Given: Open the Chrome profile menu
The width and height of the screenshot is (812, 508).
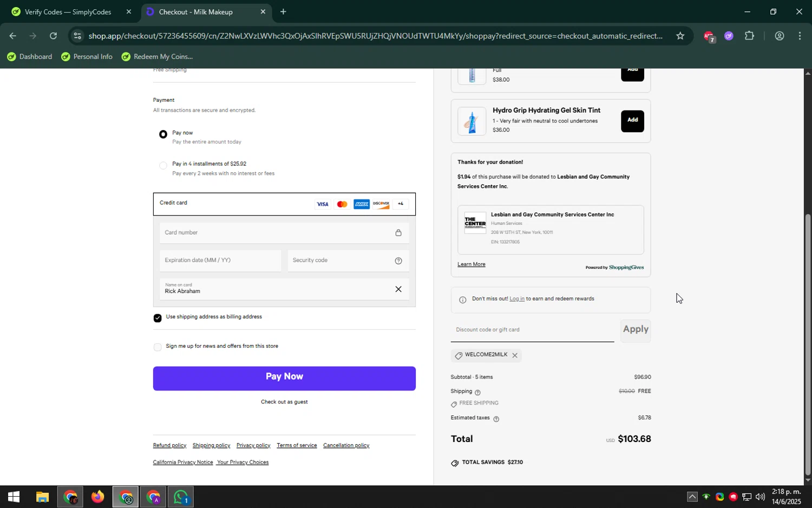Looking at the screenshot, I should [779, 36].
